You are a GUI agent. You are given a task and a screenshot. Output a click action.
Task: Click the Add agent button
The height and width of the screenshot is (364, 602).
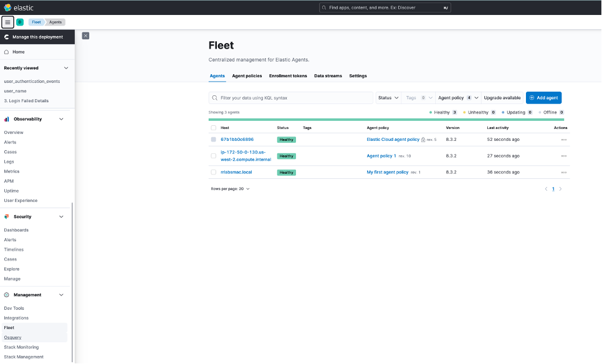click(543, 98)
